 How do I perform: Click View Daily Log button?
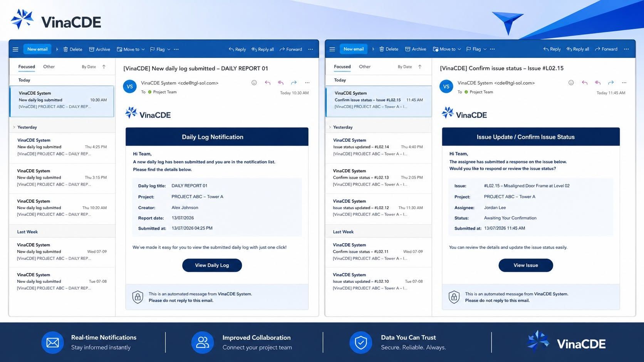tap(212, 265)
